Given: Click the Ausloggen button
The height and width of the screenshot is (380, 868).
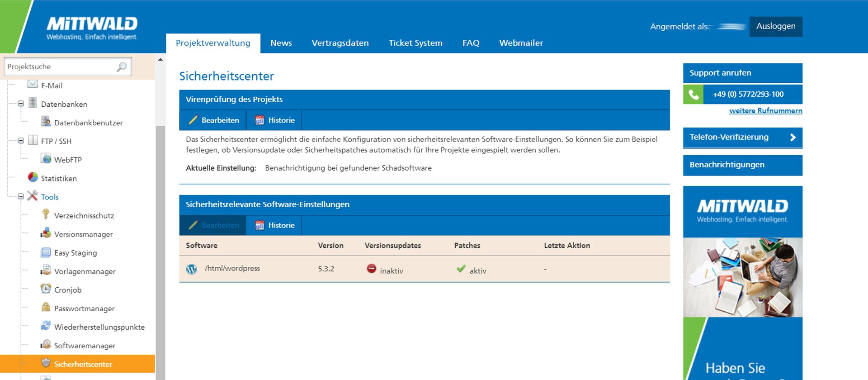Looking at the screenshot, I should point(776,26).
